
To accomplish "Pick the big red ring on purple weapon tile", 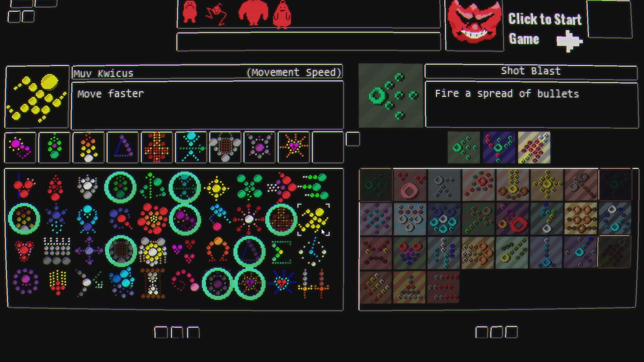I will click(x=513, y=219).
